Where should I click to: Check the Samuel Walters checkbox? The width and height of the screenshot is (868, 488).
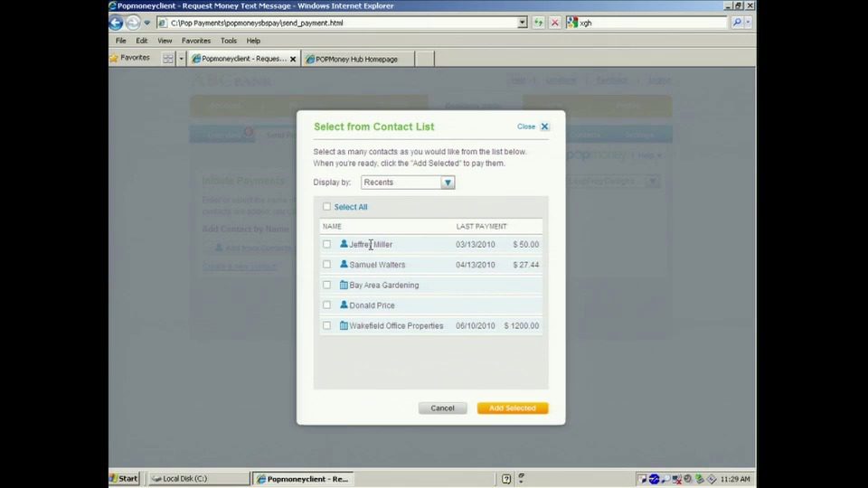point(326,265)
